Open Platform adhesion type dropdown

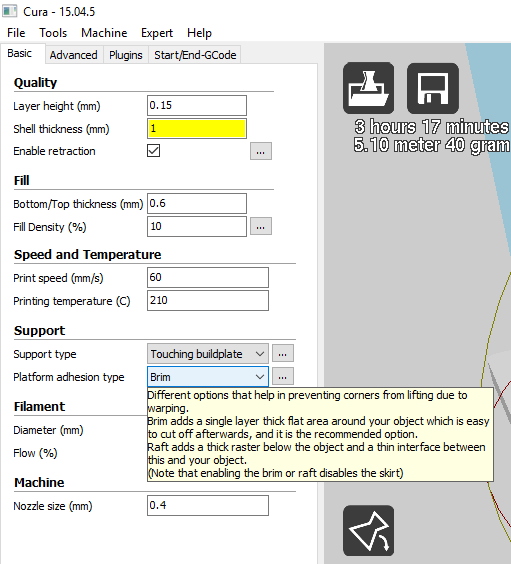(x=207, y=377)
